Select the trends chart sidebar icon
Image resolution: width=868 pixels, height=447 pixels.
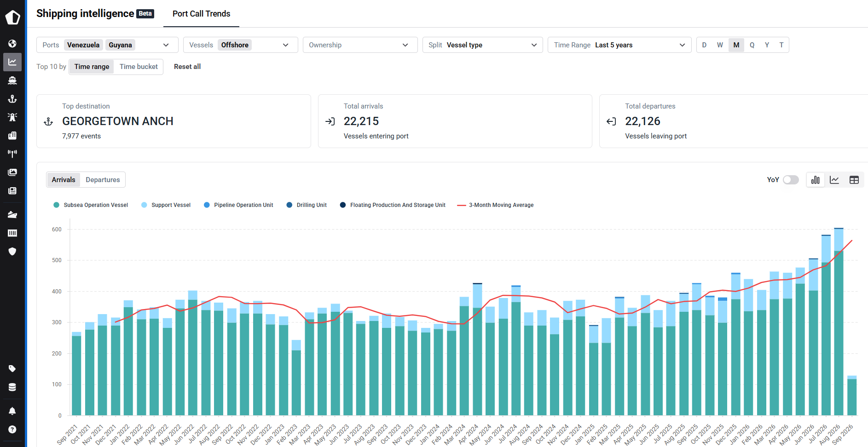click(x=12, y=62)
